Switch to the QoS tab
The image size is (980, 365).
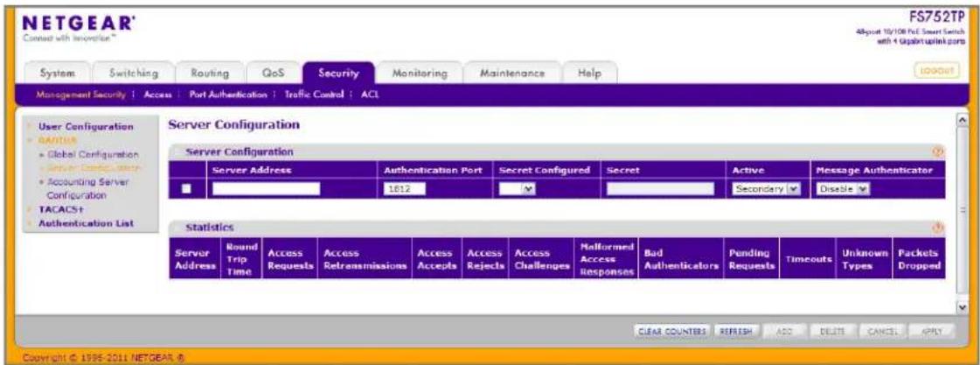coord(273,74)
